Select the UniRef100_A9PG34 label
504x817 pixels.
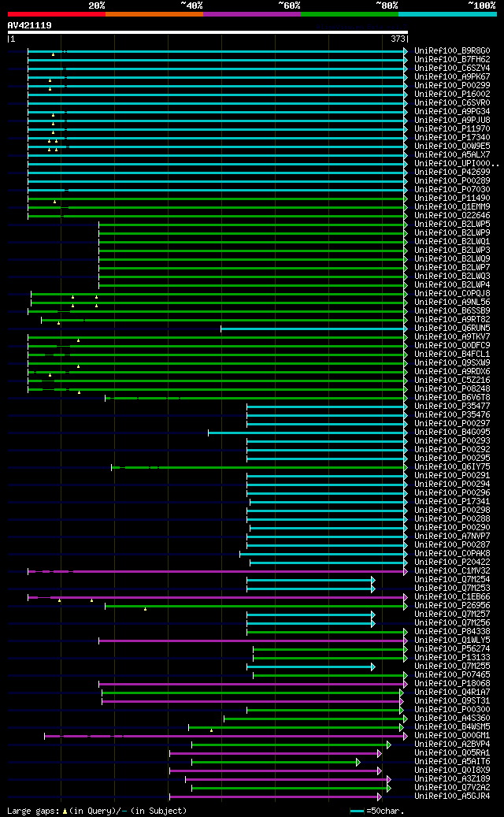(x=452, y=112)
